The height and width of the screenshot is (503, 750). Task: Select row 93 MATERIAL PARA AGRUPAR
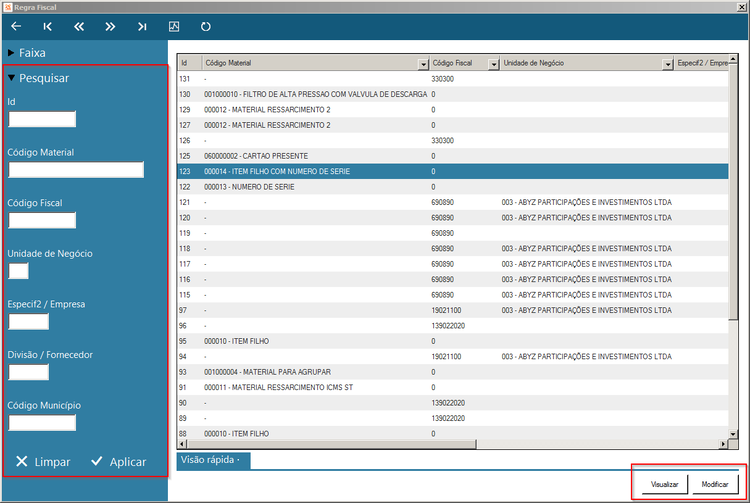(452, 372)
